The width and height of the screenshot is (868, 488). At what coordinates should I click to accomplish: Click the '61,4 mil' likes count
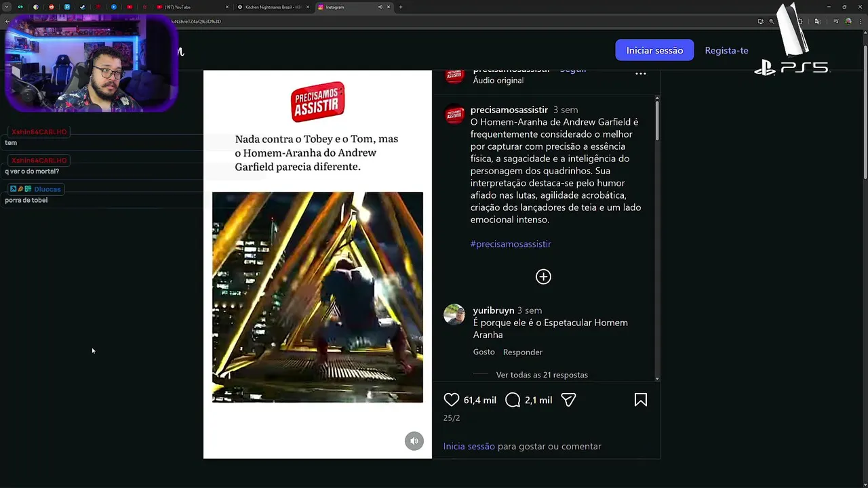(x=480, y=400)
